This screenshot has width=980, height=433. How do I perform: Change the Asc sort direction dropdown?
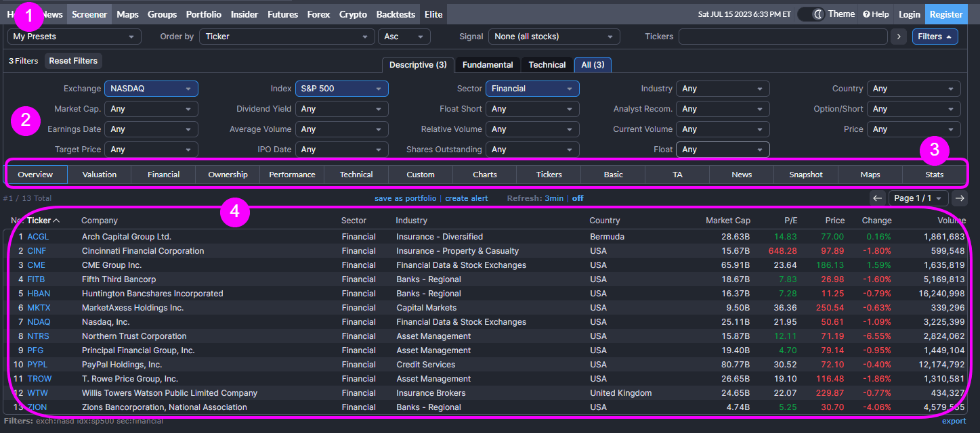pos(404,37)
